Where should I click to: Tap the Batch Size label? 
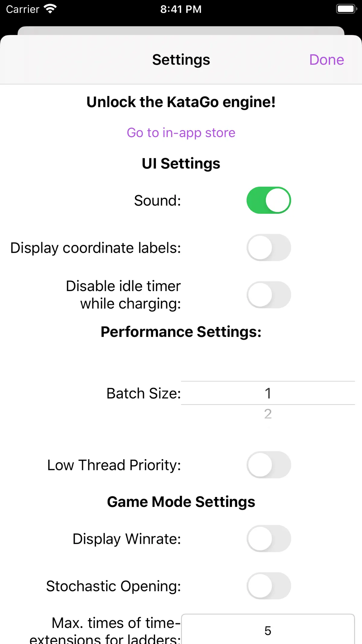144,393
